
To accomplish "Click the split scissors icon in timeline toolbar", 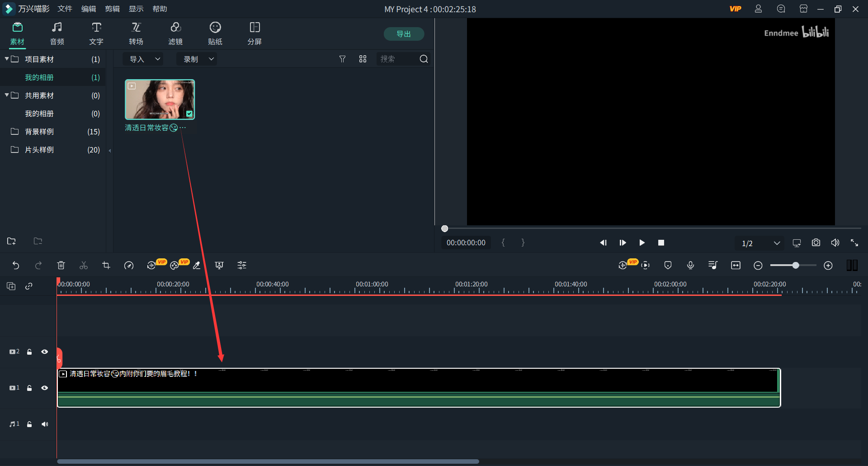I will [84, 266].
